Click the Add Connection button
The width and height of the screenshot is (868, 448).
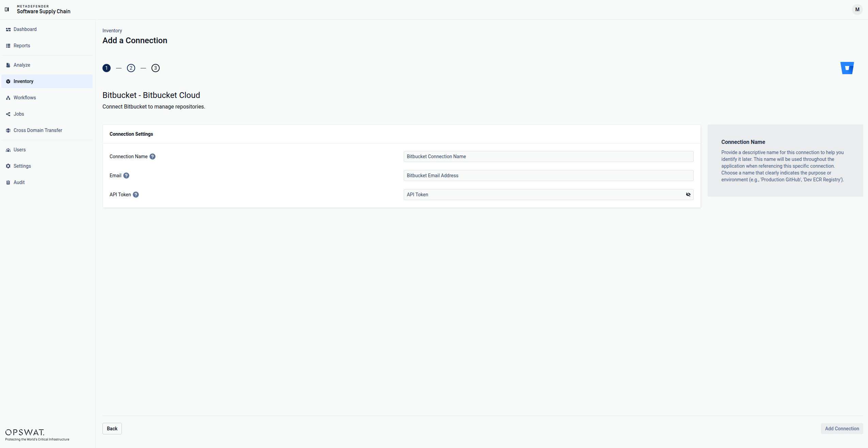pos(842,429)
